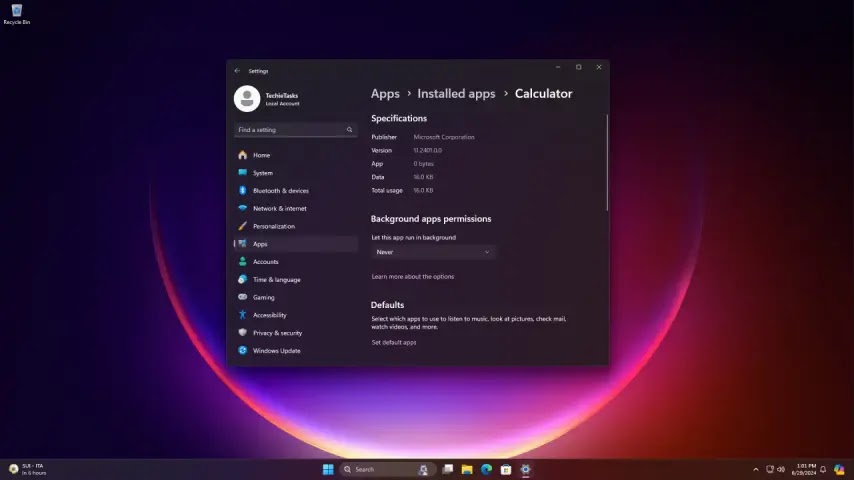Open the background permission 'Never' dropdown
The height and width of the screenshot is (480, 854).
[433, 252]
